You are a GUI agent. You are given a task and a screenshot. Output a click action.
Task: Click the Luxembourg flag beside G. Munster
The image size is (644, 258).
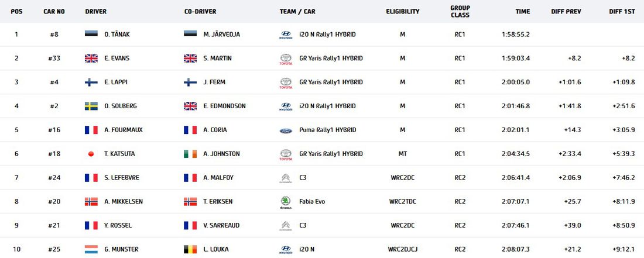[x=91, y=249]
